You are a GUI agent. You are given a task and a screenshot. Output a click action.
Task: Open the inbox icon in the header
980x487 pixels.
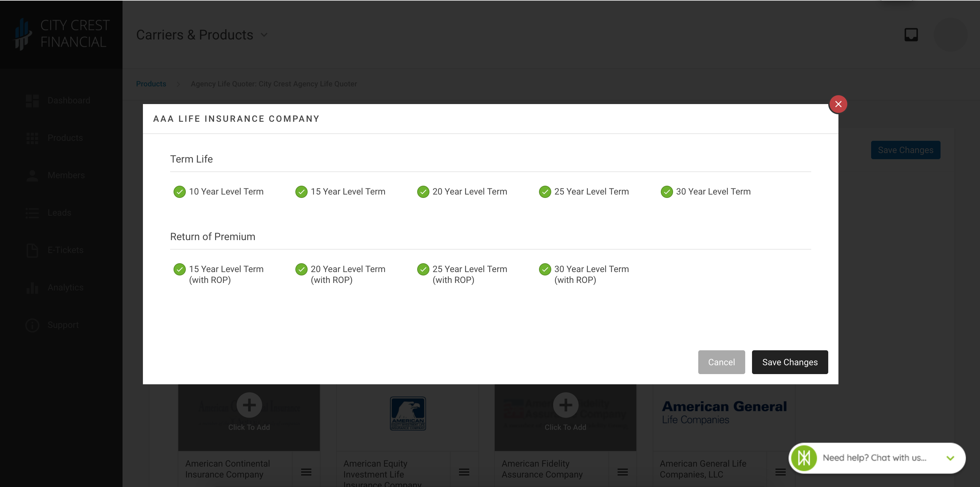tap(911, 35)
